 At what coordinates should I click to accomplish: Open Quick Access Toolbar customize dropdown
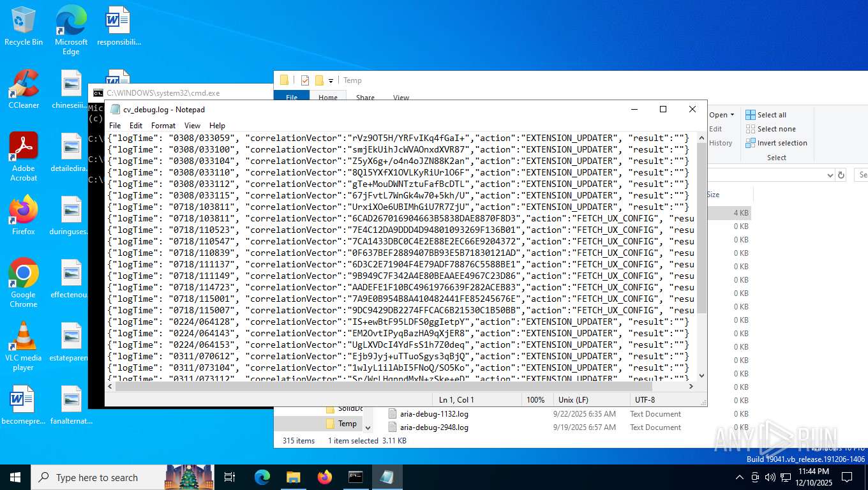(331, 80)
